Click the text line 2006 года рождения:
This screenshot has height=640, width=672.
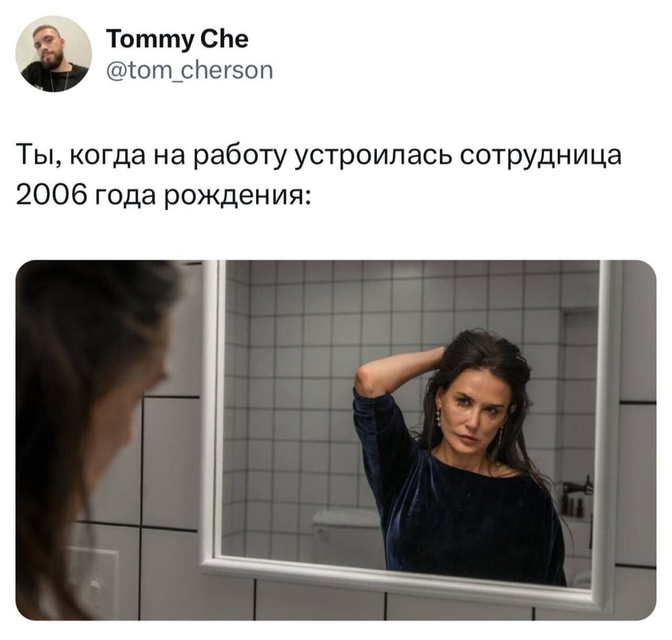click(164, 196)
